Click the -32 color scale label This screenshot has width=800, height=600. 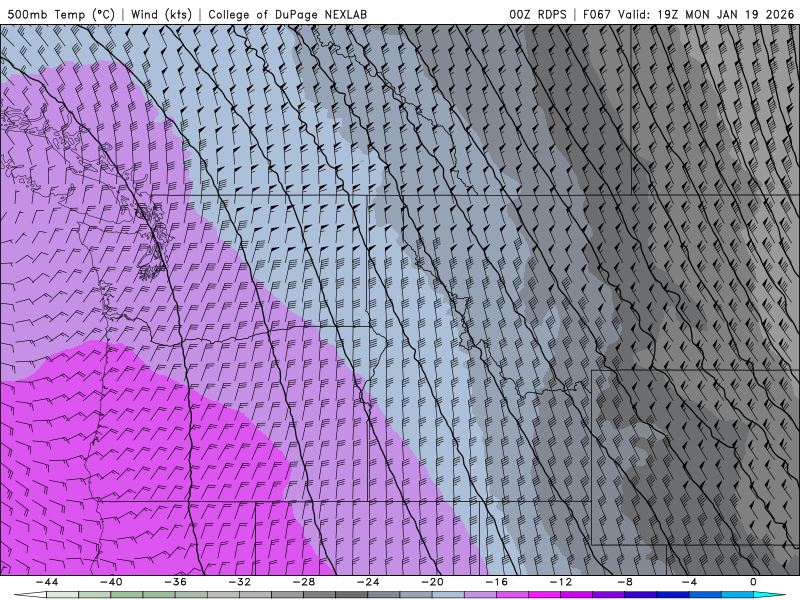click(239, 582)
